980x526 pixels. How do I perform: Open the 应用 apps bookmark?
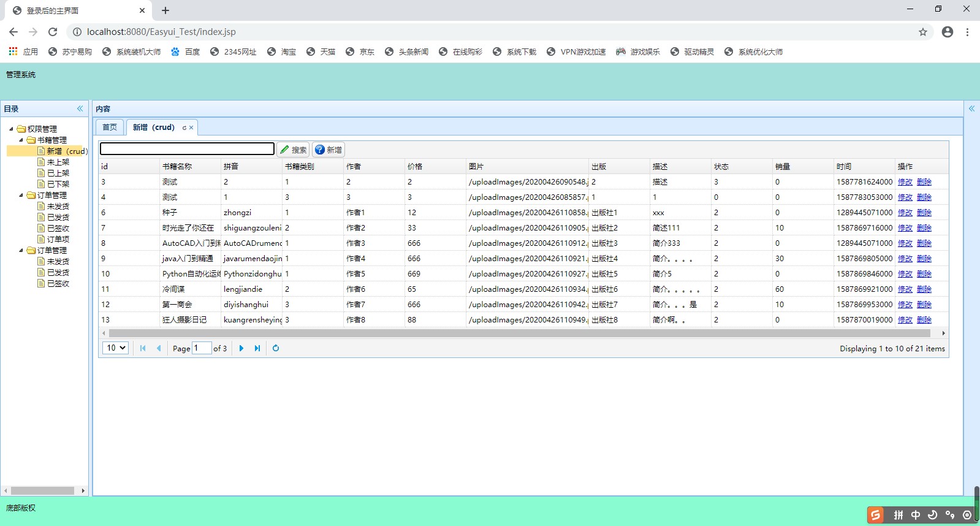tap(23, 52)
